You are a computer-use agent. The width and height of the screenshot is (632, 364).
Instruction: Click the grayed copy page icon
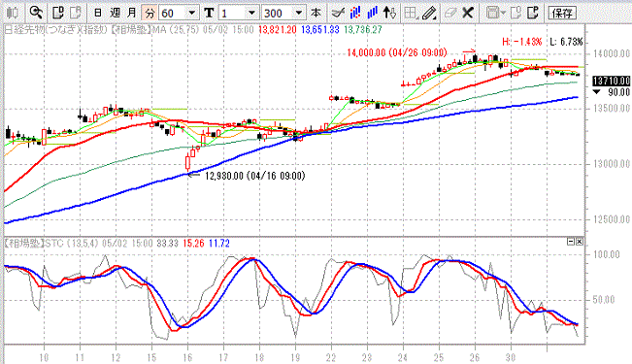[x=516, y=13]
